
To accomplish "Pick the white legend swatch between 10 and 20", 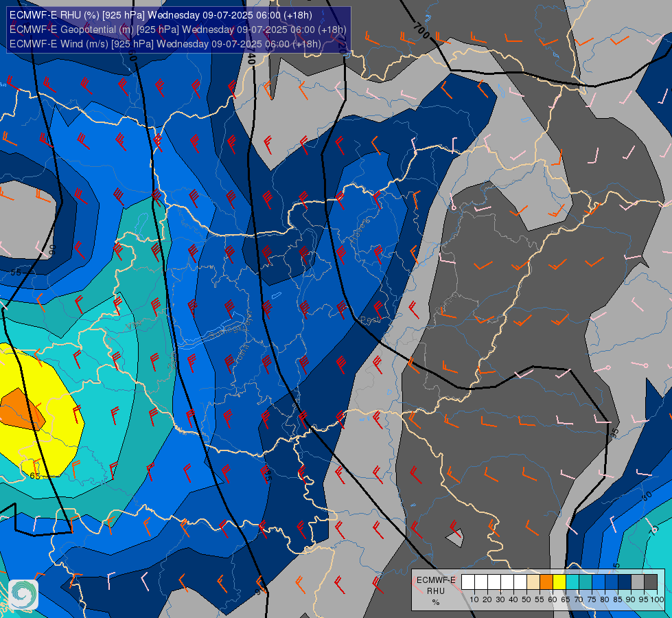I will click(x=481, y=582).
